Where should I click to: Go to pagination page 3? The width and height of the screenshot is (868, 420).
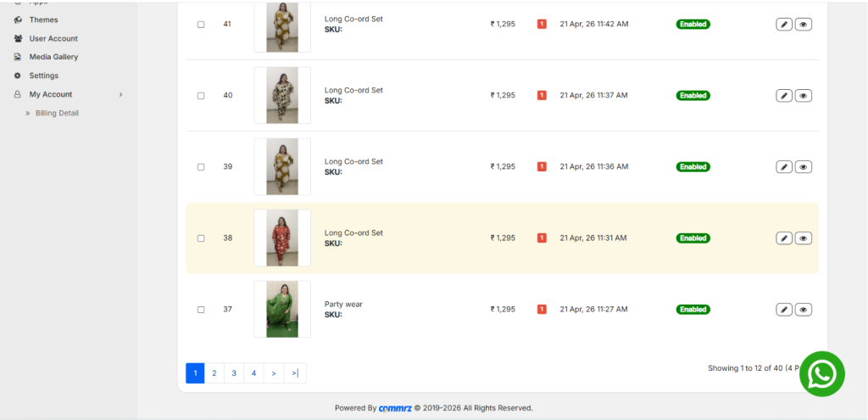tap(234, 372)
